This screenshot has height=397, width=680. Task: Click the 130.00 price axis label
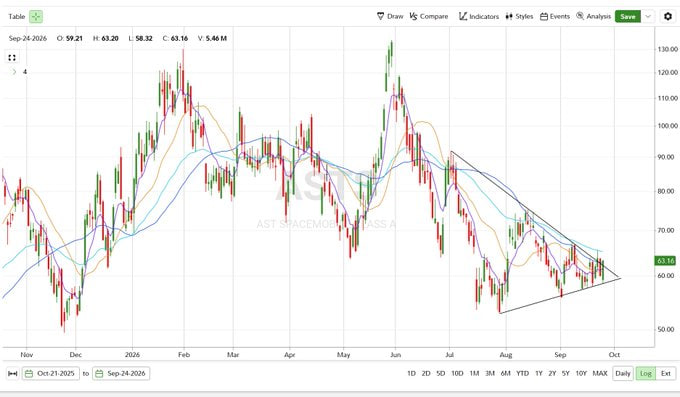667,49
